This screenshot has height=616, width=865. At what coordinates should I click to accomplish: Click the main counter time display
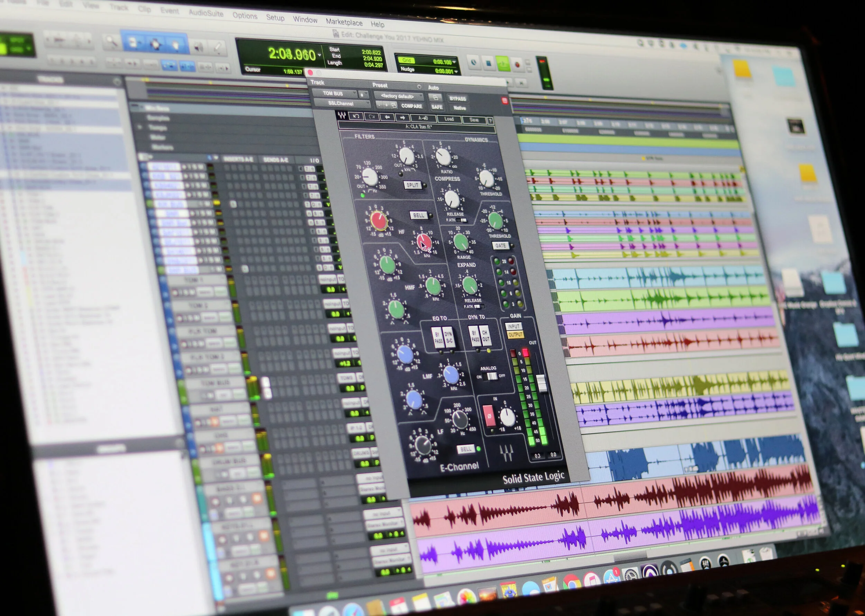click(x=292, y=54)
